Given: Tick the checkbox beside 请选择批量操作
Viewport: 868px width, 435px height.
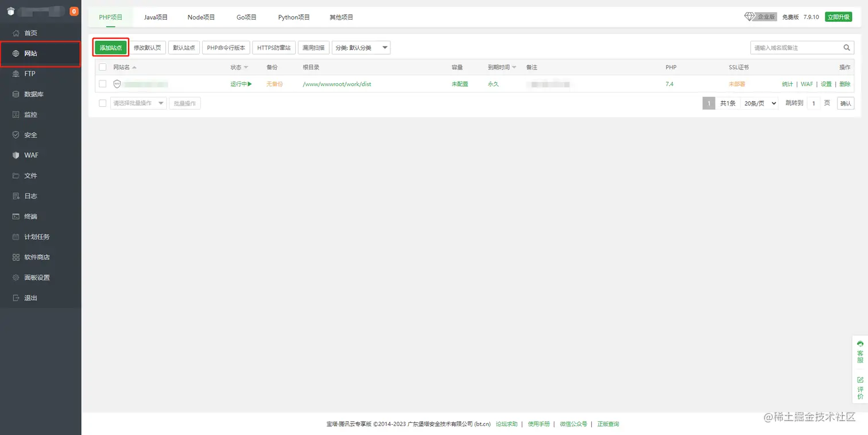Looking at the screenshot, I should tap(103, 103).
